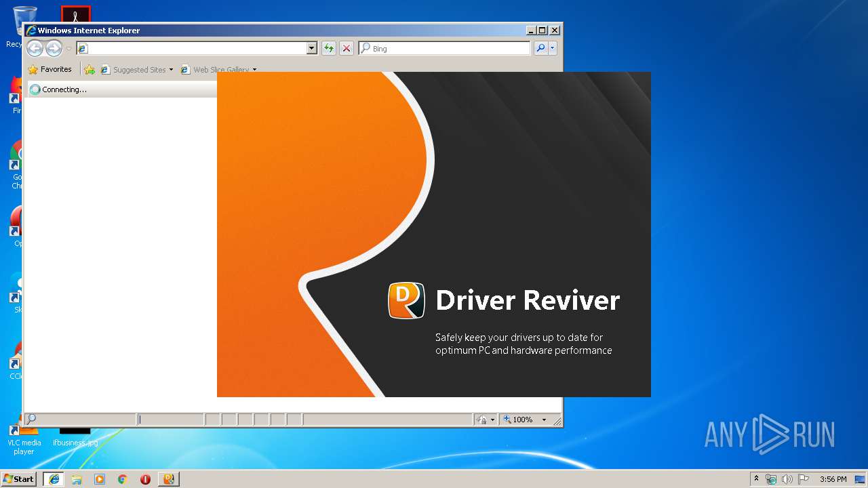
Task: Click the search magnifier button
Action: (540, 48)
